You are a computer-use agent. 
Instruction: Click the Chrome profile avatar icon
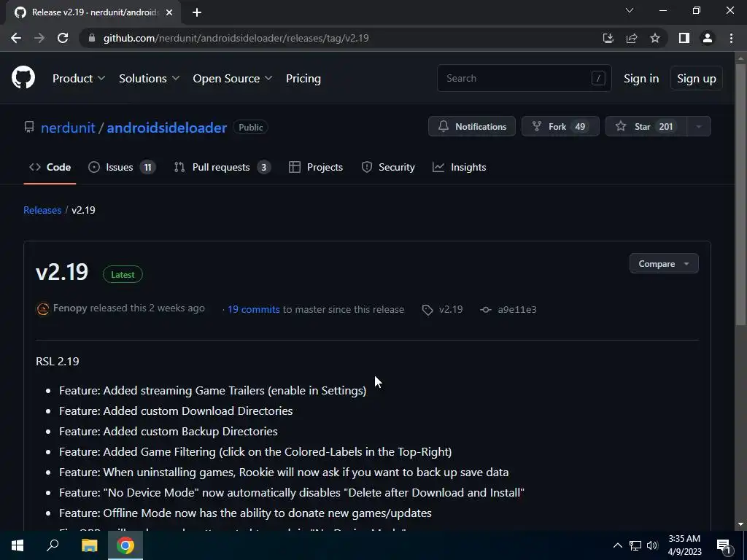point(708,38)
